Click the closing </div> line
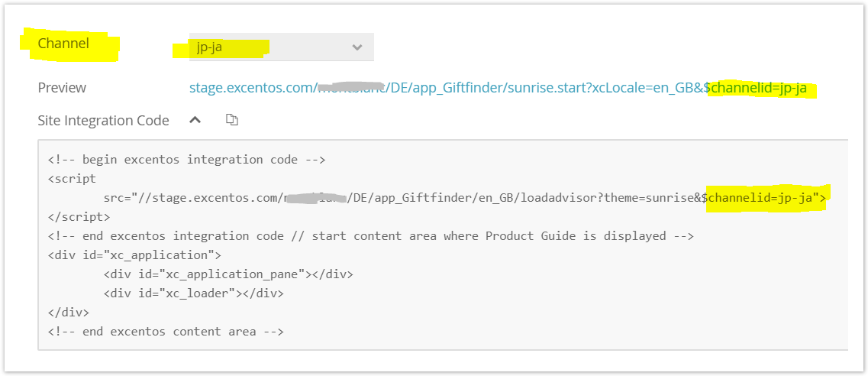 click(69, 313)
